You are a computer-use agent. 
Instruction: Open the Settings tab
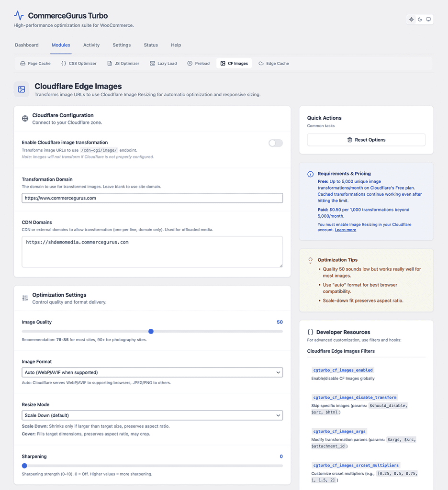tap(122, 45)
